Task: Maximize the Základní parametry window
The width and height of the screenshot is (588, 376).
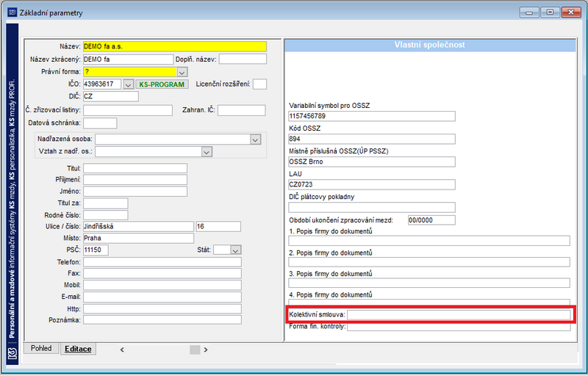Action: click(x=550, y=12)
